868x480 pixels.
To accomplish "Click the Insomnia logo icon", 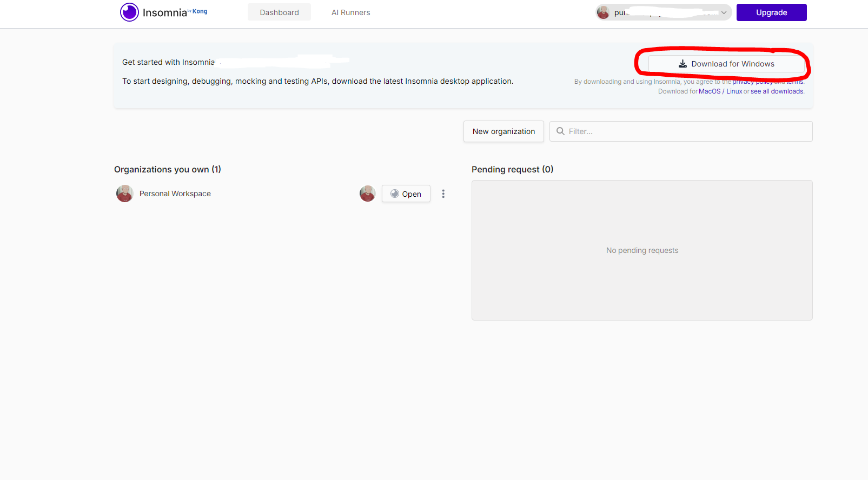I will click(x=129, y=12).
